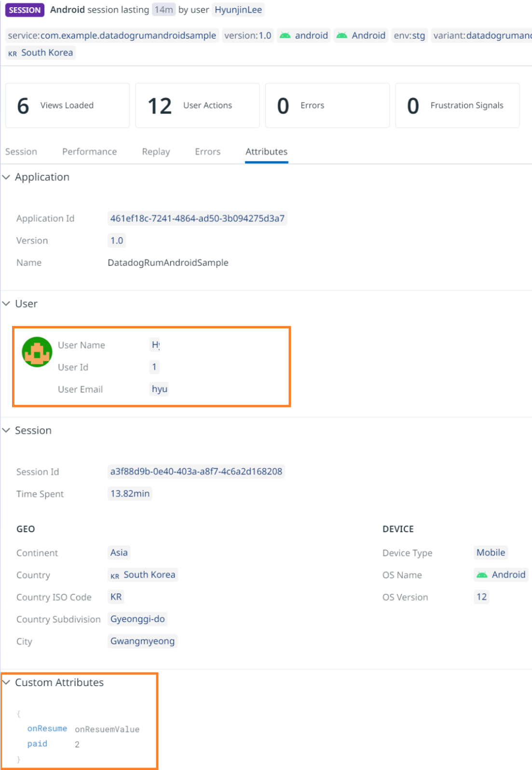Screen dimensions: 532x770
Task: Collapse the Custom Attributes section chevron
Action: click(x=6, y=683)
